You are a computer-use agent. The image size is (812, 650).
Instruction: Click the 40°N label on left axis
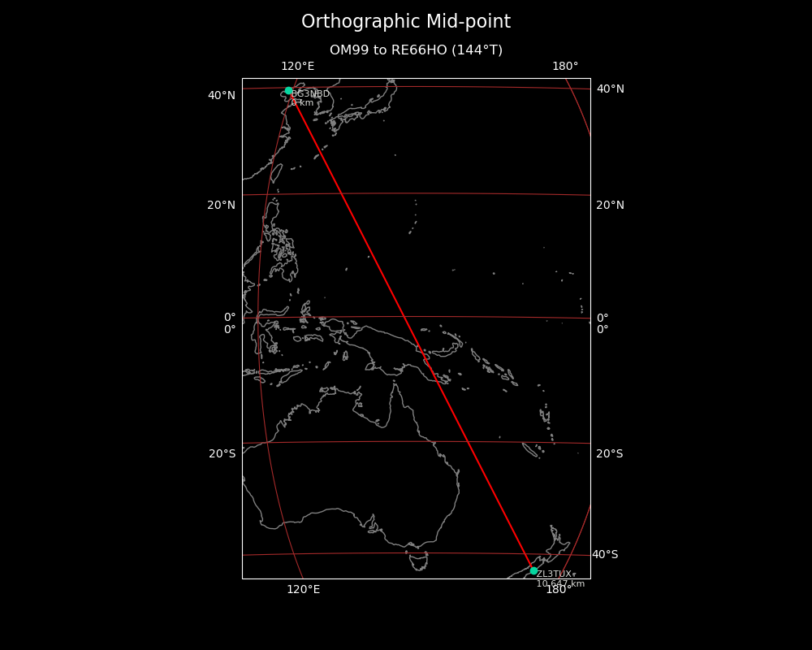(x=222, y=95)
